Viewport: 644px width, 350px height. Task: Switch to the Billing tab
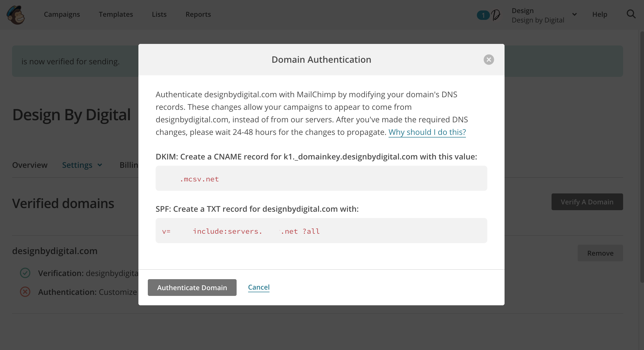(129, 165)
